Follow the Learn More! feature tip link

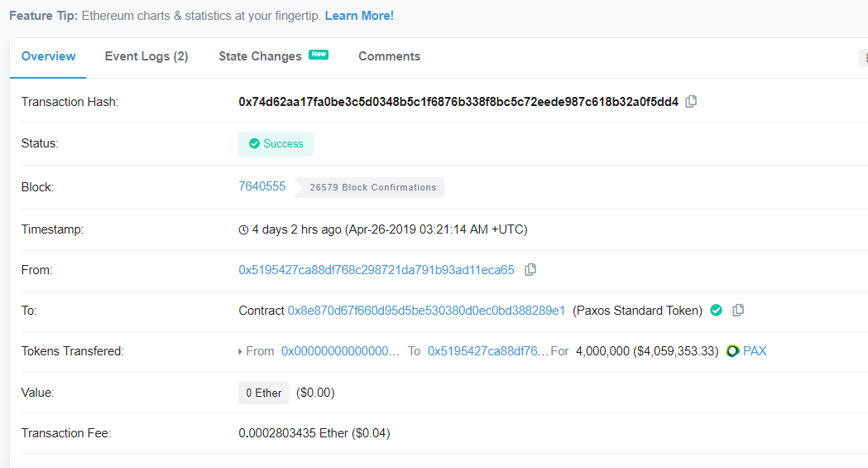(x=359, y=16)
